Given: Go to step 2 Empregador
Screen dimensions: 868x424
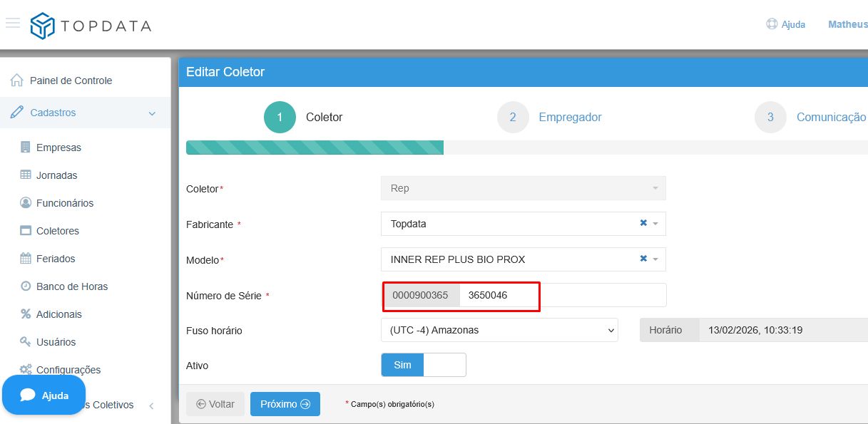Looking at the screenshot, I should (513, 118).
